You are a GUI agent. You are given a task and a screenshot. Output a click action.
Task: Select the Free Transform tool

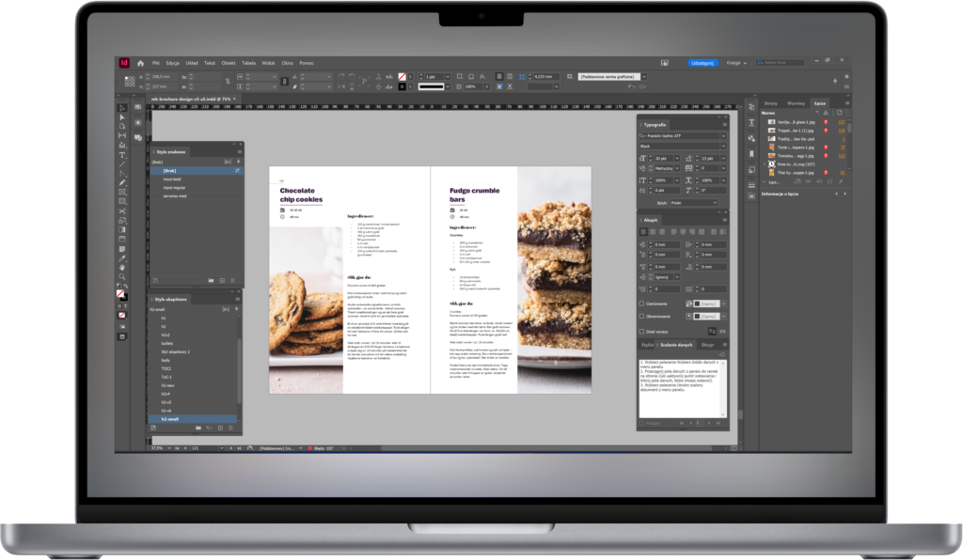coord(121,220)
